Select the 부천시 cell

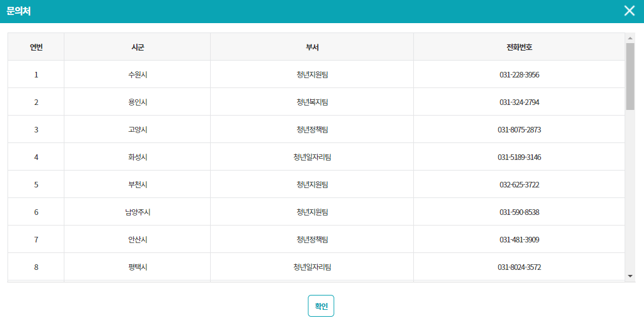[138, 185]
